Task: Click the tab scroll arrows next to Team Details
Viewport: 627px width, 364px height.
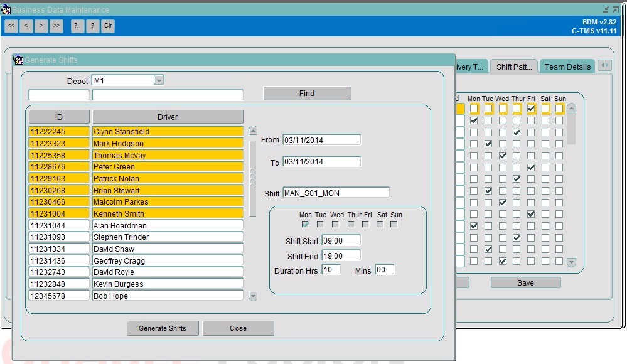Action: [604, 65]
